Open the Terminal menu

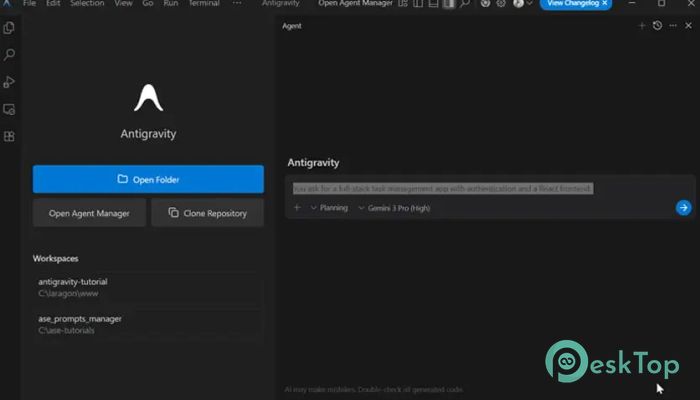tap(204, 3)
